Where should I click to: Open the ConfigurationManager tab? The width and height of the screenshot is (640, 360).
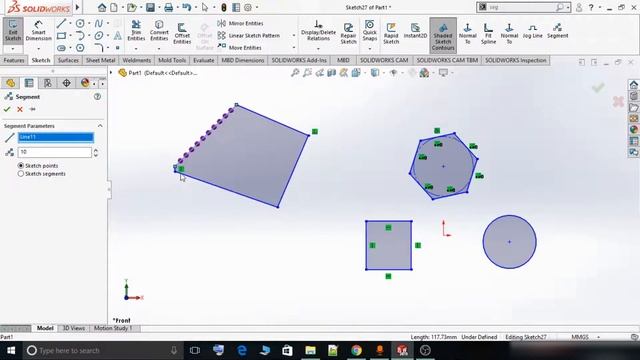[48, 83]
